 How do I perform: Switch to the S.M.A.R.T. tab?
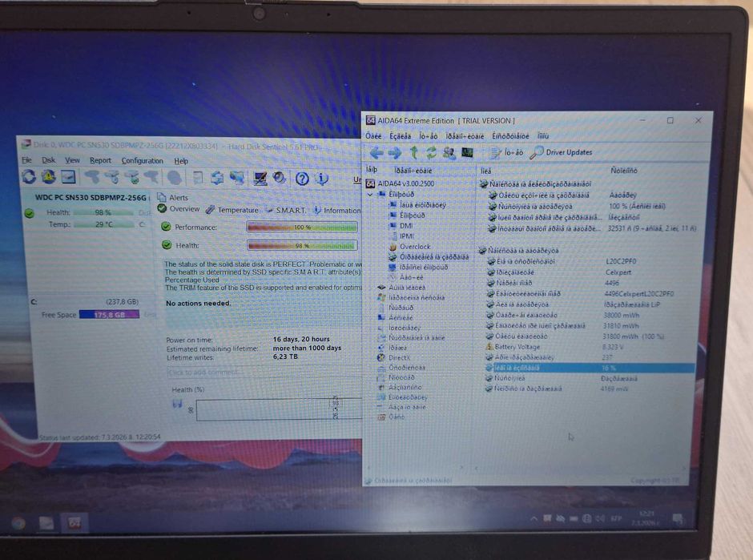point(286,210)
